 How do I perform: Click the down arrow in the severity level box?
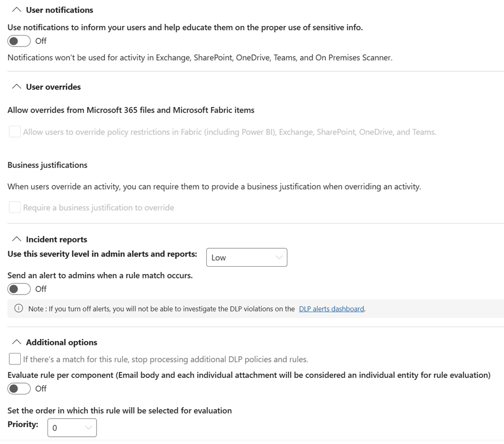279,257
